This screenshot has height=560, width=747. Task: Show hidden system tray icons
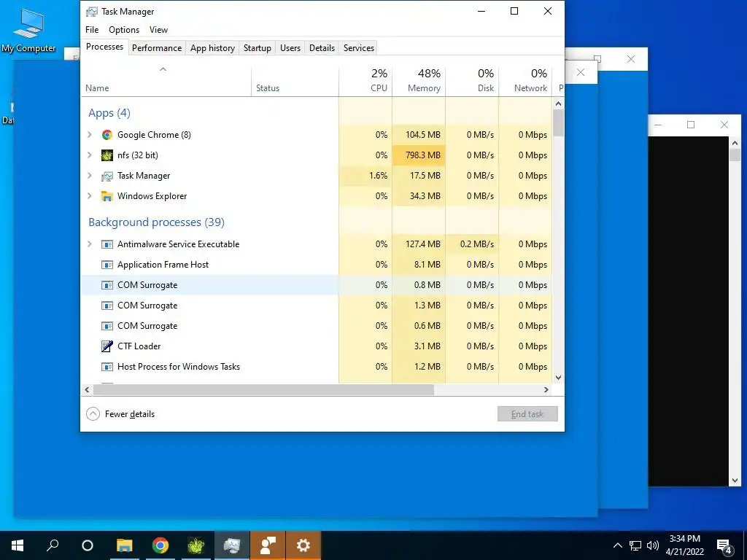[x=617, y=545]
